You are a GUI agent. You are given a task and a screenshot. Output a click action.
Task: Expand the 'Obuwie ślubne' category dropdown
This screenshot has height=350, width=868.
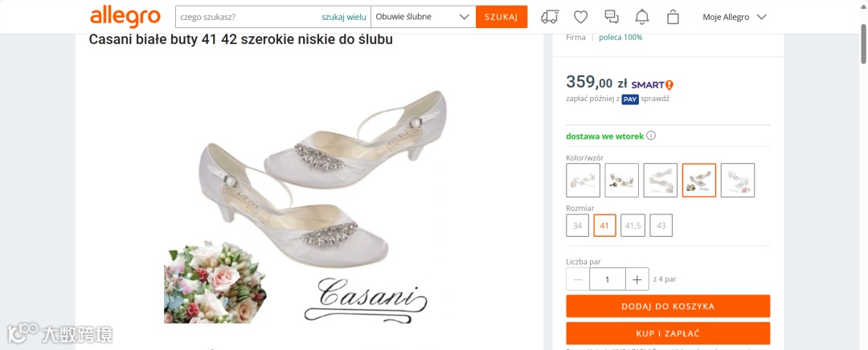point(423,17)
